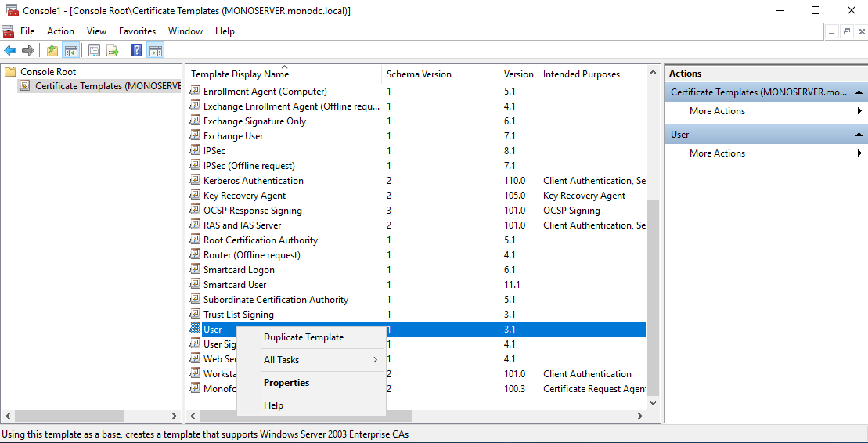Open Properties via the toolbar icon
Screen dimensions: 868x443
95,51
